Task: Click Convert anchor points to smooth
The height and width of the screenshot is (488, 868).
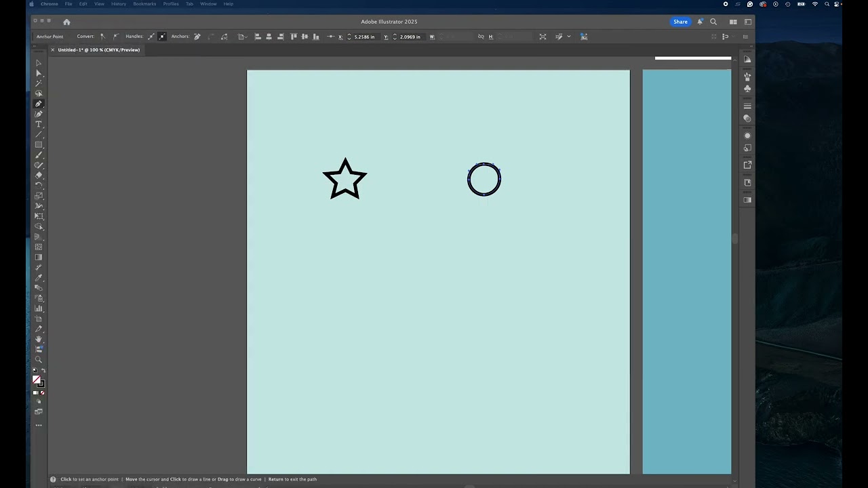Action: point(116,37)
